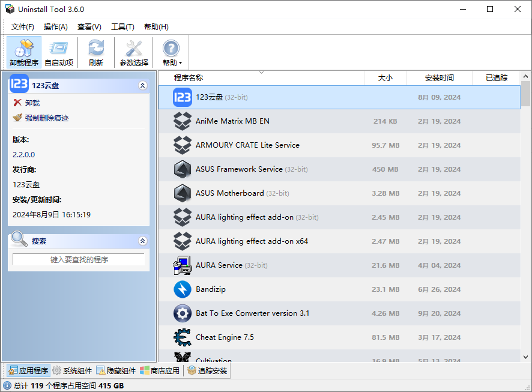Image resolution: width=532 pixels, height=392 pixels.
Task: Click the program search input field
Action: [79, 260]
